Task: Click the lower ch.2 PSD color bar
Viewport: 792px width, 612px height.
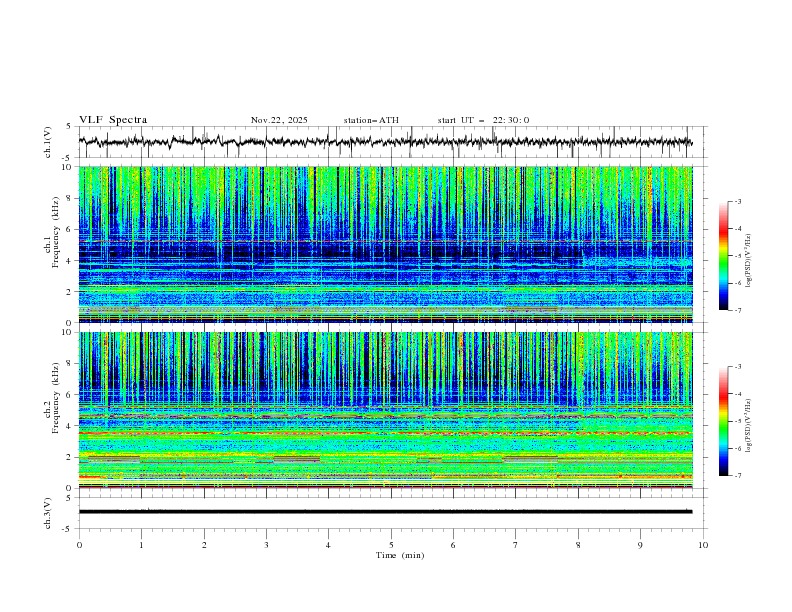Action: coord(723,422)
